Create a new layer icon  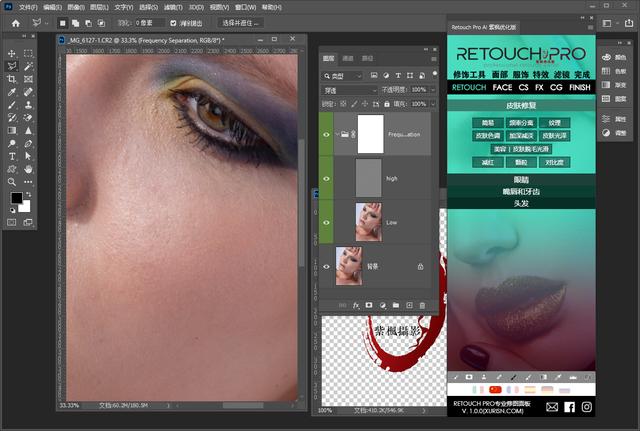point(409,305)
